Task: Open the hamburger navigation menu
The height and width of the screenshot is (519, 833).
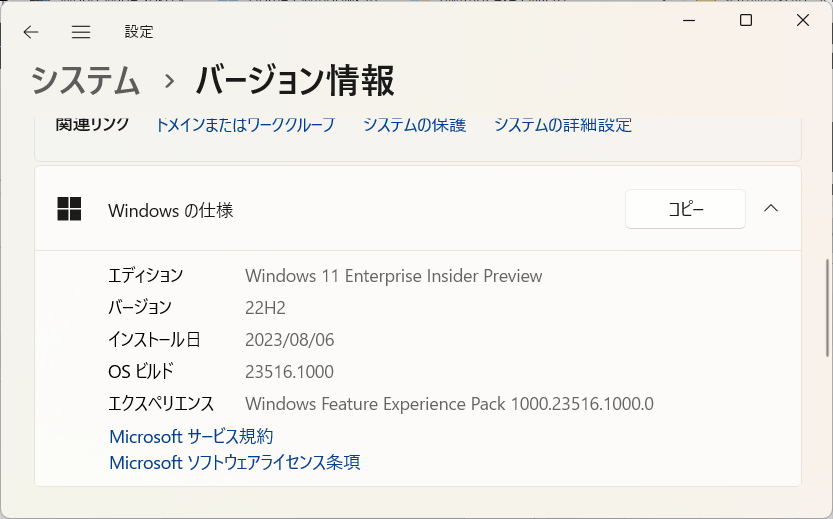Action: tap(81, 32)
